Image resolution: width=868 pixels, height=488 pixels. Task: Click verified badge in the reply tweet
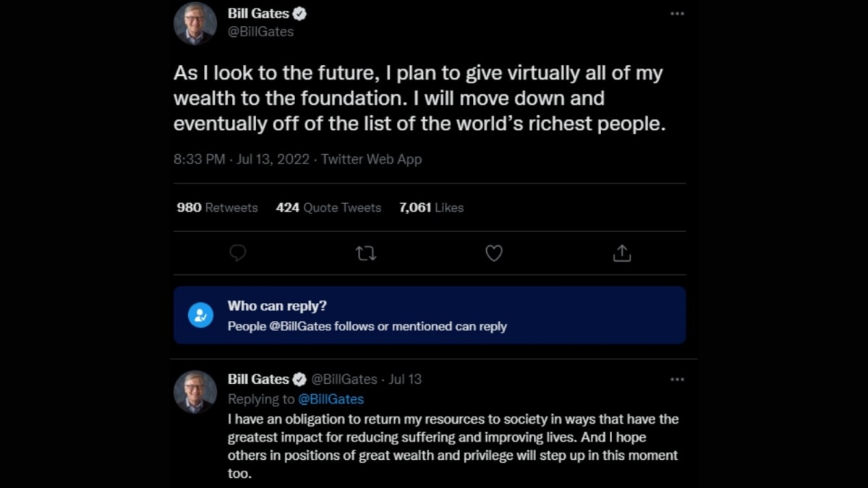coord(299,379)
